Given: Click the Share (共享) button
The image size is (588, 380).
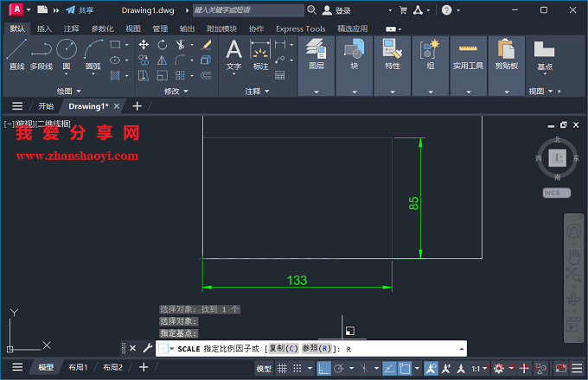Looking at the screenshot, I should coord(80,10).
